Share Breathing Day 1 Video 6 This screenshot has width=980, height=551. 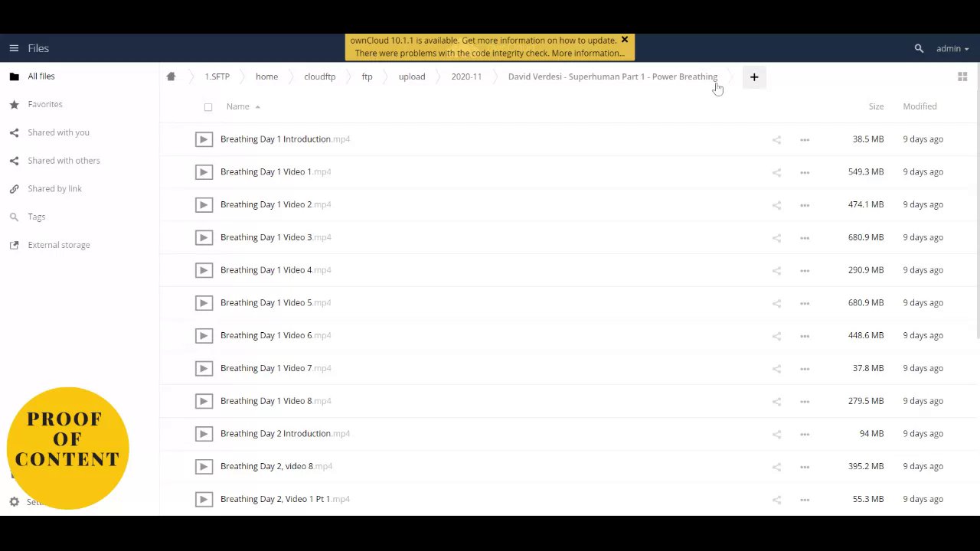click(776, 336)
